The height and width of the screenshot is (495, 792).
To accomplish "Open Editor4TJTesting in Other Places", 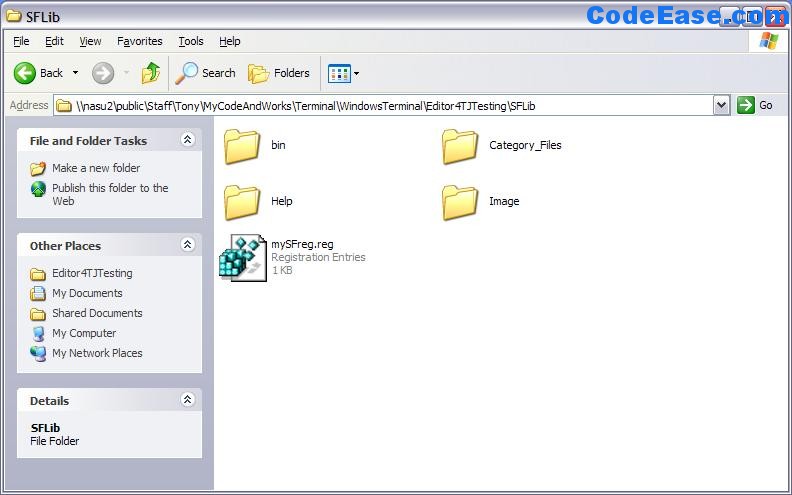I will [x=92, y=273].
